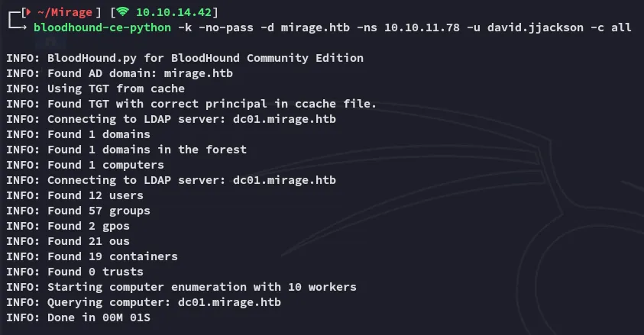Click the green Wi-Fi icon in prompt
The width and height of the screenshot is (644, 335).
tap(123, 12)
